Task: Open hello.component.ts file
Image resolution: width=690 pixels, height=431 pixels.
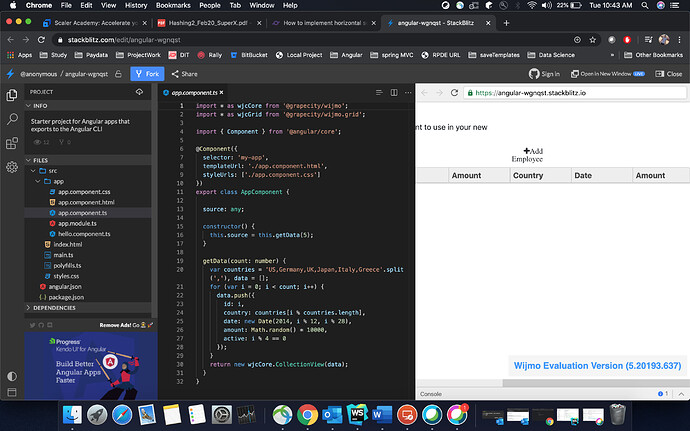Action: [x=84, y=234]
